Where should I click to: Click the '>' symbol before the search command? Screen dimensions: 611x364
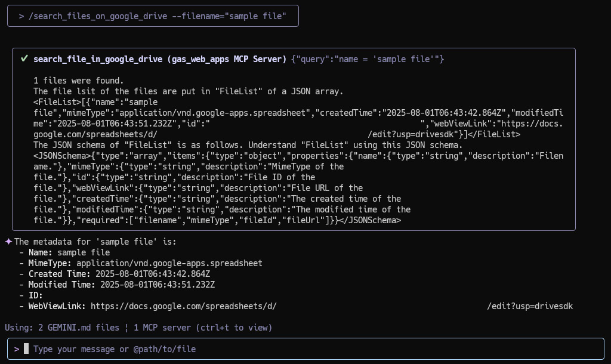click(21, 16)
